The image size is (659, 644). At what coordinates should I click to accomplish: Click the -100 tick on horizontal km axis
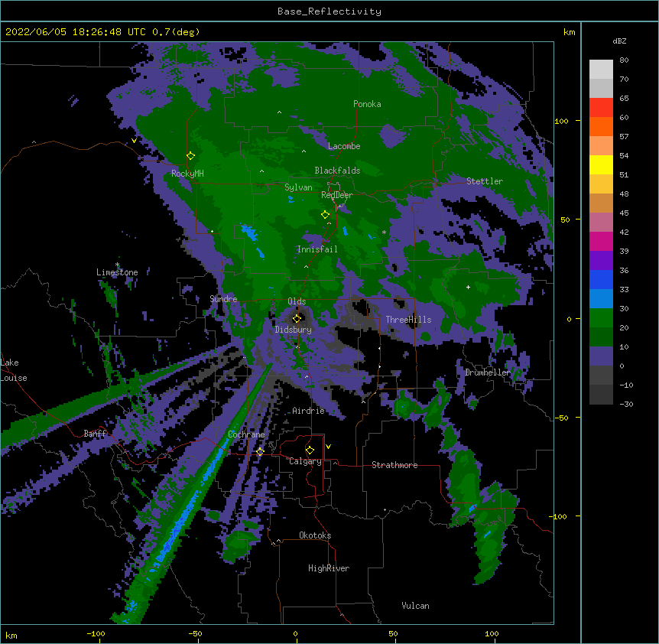(96, 633)
